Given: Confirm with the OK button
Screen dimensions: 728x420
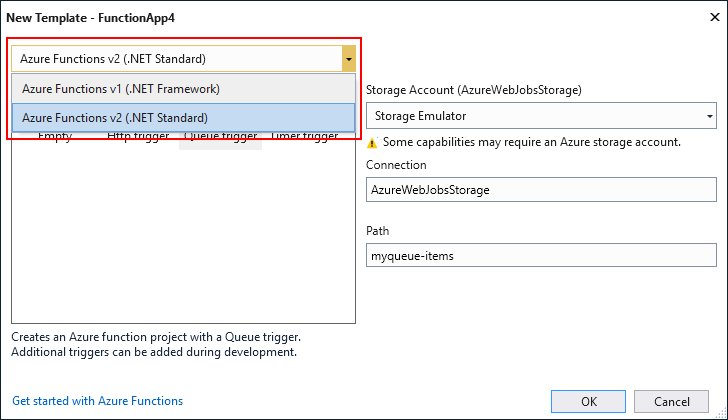Looking at the screenshot, I should [x=588, y=401].
